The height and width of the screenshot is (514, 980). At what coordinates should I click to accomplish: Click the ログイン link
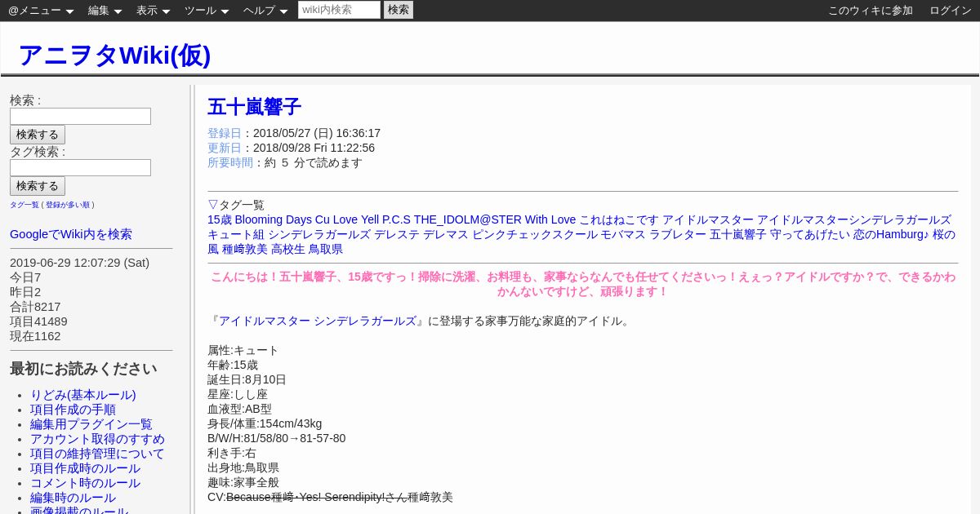tap(951, 11)
